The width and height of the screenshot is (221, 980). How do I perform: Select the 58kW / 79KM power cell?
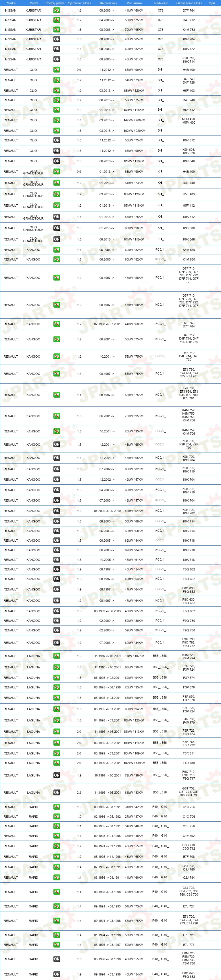[134, 935]
